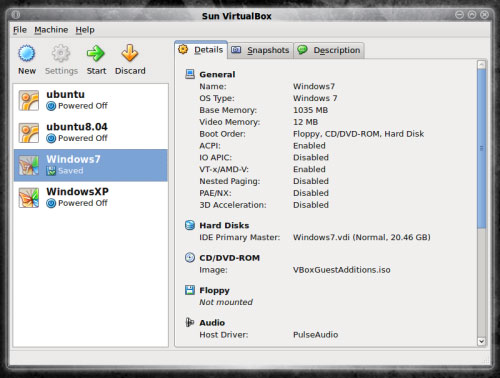Click the Hard Disks section icon
Image resolution: width=500 pixels, height=378 pixels.
click(x=190, y=225)
